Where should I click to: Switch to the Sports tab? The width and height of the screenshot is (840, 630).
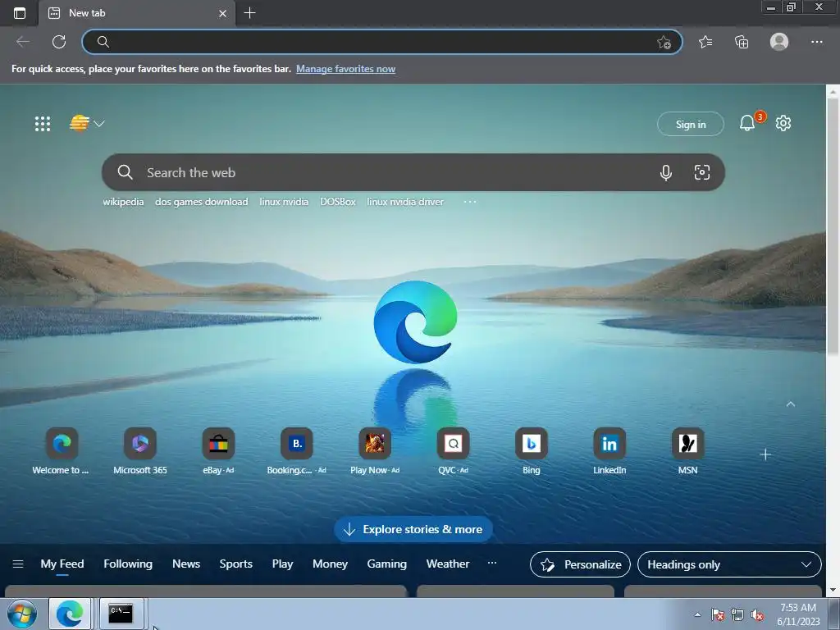pyautogui.click(x=235, y=564)
